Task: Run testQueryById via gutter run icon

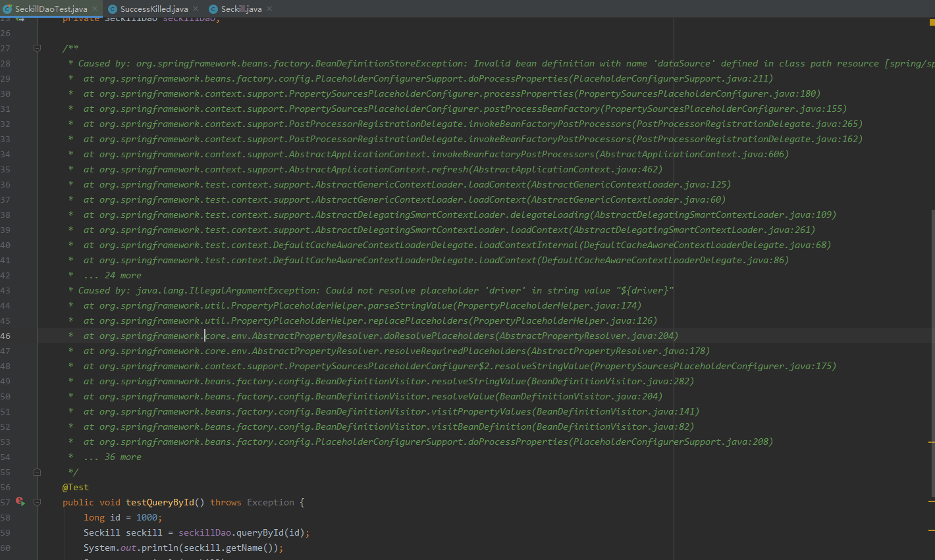Action: pyautogui.click(x=20, y=501)
